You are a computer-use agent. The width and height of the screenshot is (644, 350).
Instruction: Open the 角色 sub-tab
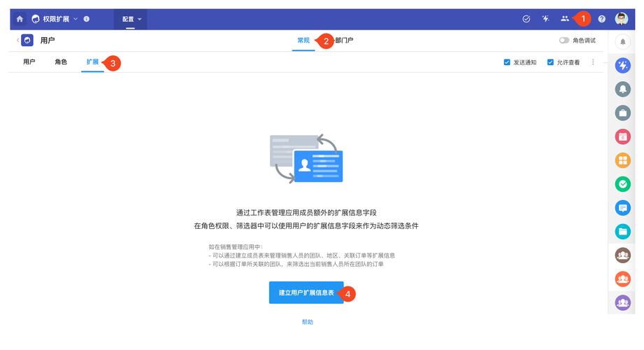tap(61, 62)
